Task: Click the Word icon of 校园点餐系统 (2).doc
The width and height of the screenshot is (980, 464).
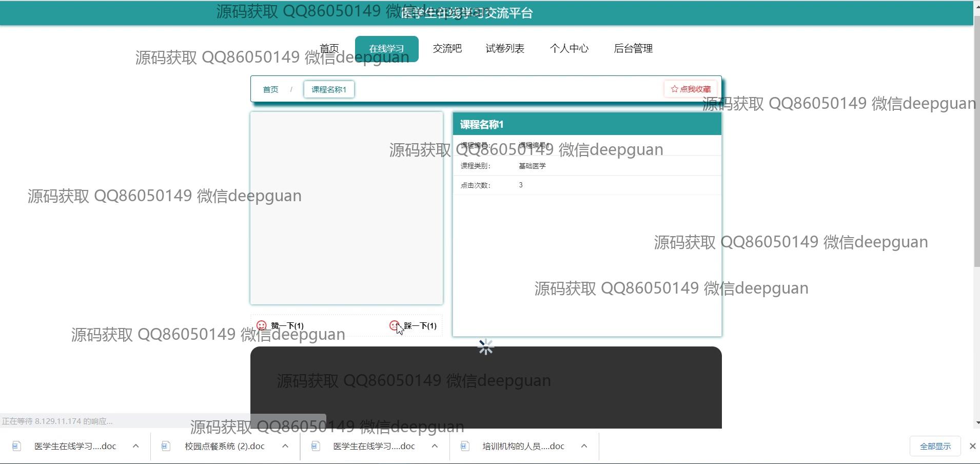Action: click(x=166, y=446)
